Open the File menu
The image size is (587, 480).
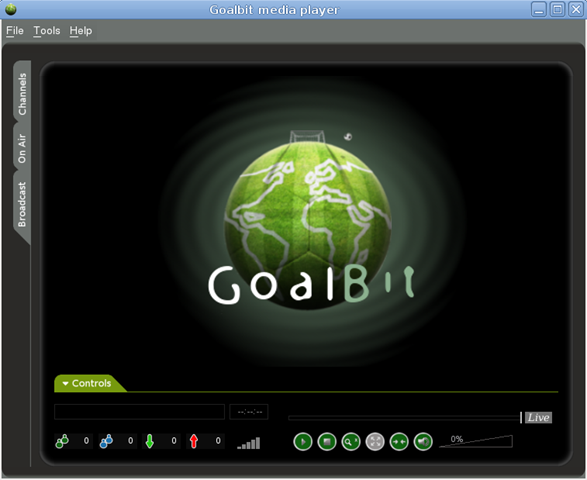[15, 31]
